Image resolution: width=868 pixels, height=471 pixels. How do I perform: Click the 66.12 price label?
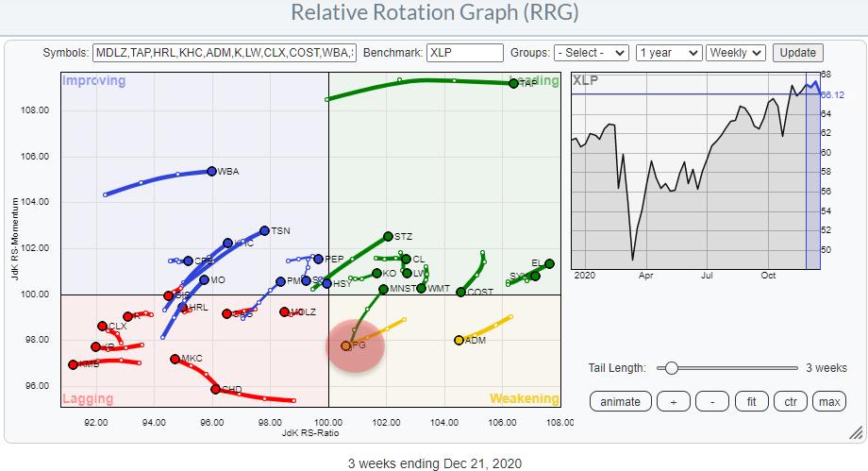pos(832,94)
